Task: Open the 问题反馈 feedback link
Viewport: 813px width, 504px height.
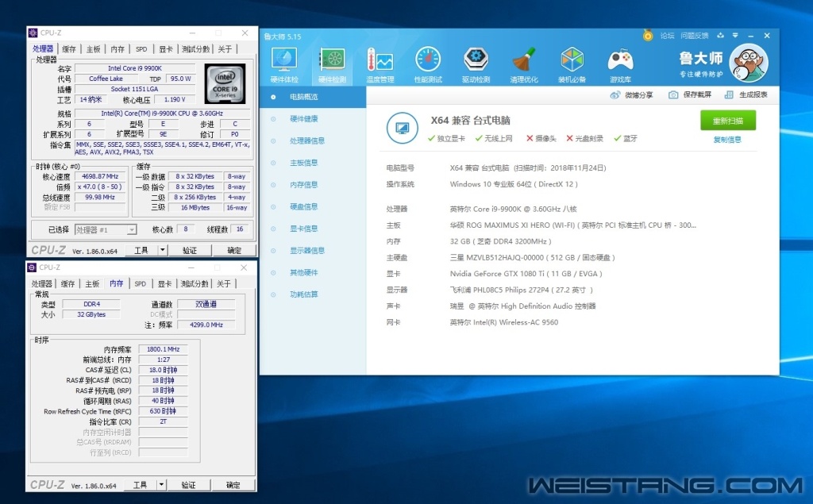Action: 694,36
